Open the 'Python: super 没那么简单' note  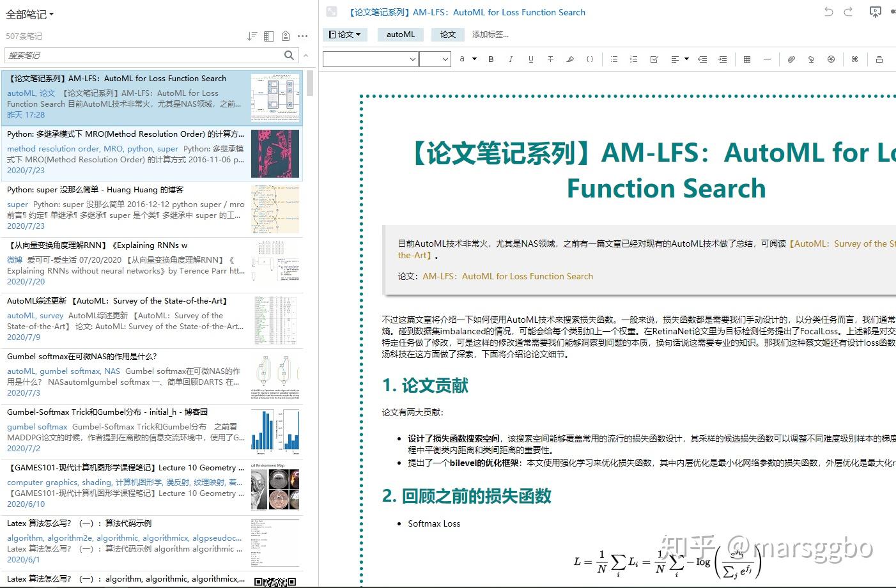pos(152,209)
